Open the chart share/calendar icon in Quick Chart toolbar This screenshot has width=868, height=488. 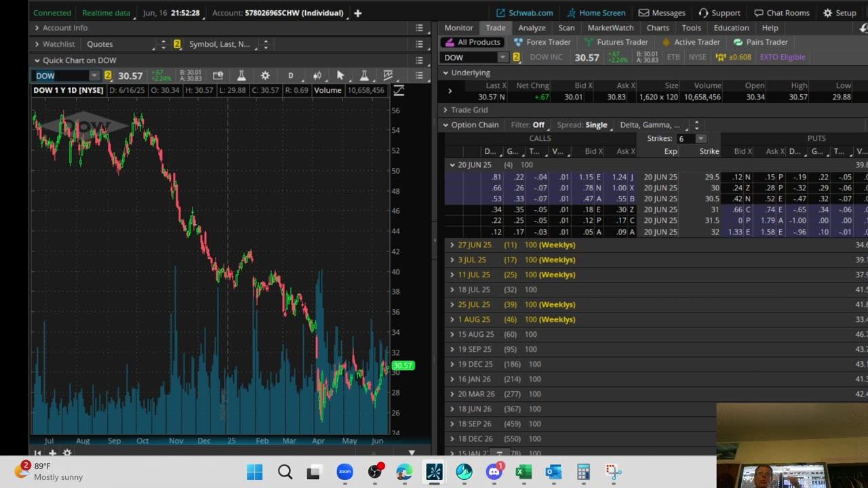pyautogui.click(x=218, y=75)
